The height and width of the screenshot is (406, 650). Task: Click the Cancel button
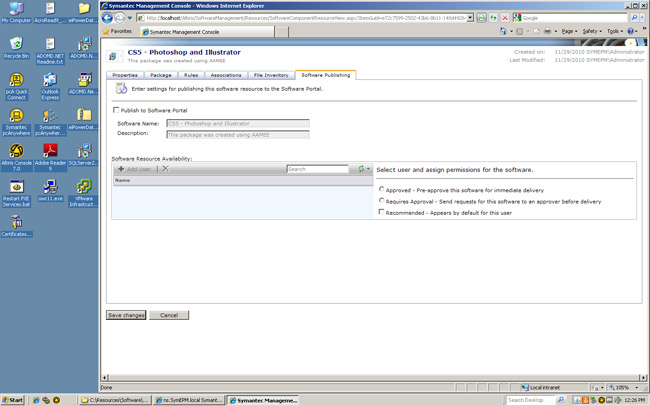[169, 315]
